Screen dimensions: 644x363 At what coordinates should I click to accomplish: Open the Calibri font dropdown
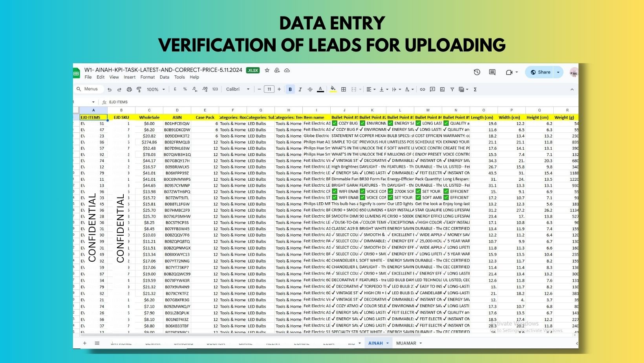click(238, 89)
